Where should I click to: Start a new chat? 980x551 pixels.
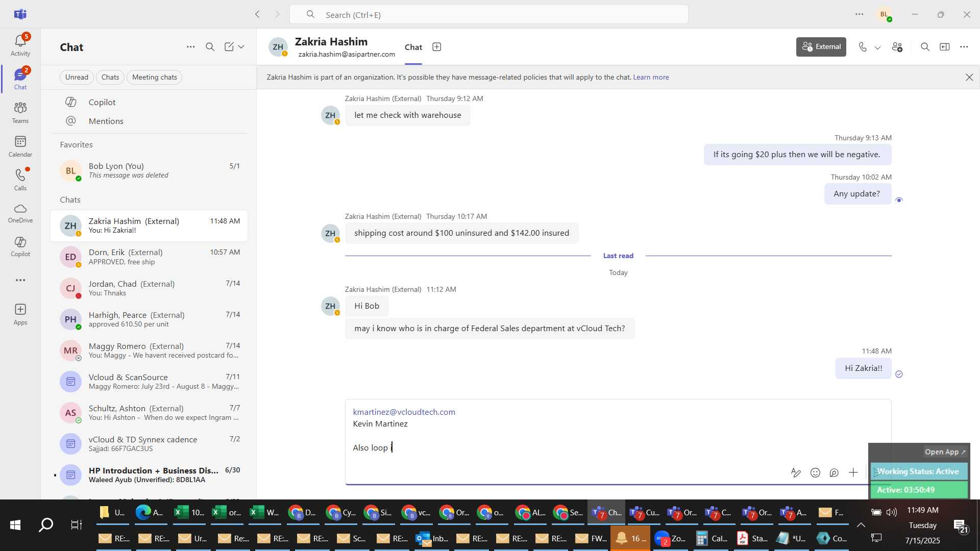click(x=229, y=47)
